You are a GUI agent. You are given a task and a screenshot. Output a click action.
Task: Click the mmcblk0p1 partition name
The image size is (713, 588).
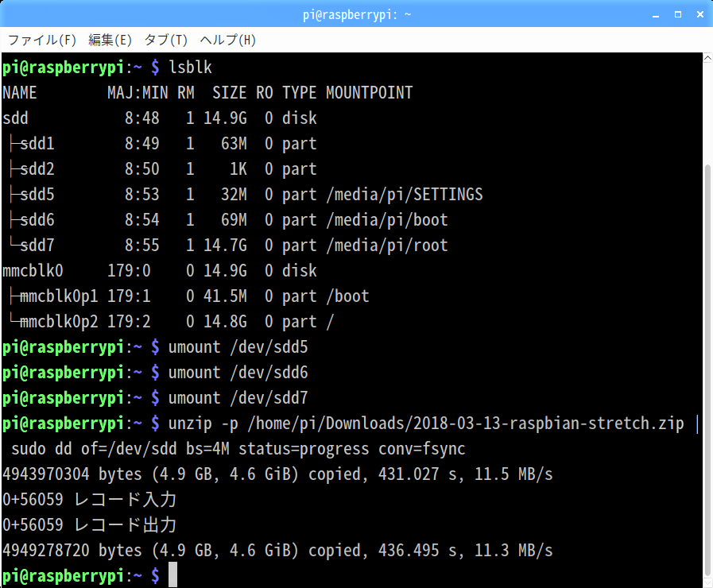tap(59, 296)
